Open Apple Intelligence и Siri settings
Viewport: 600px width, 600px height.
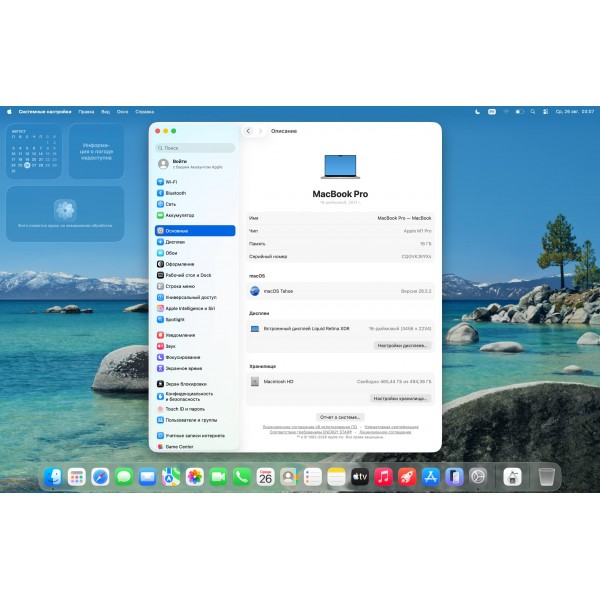point(195,308)
